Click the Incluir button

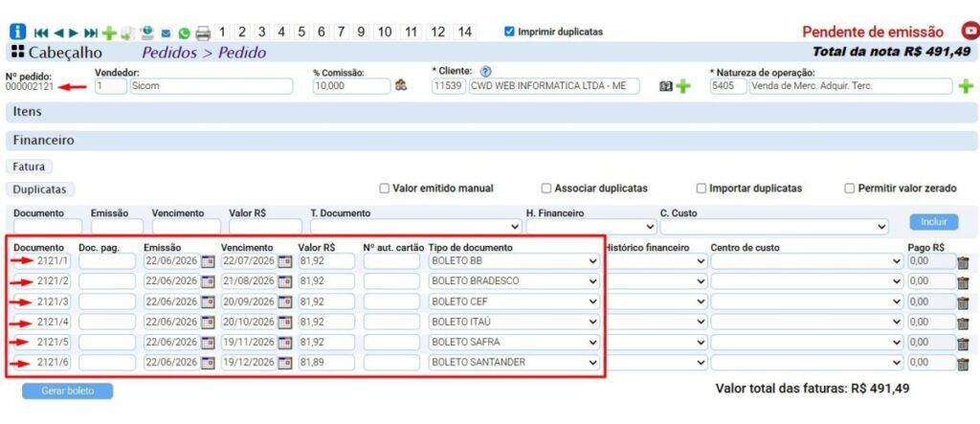[934, 222]
